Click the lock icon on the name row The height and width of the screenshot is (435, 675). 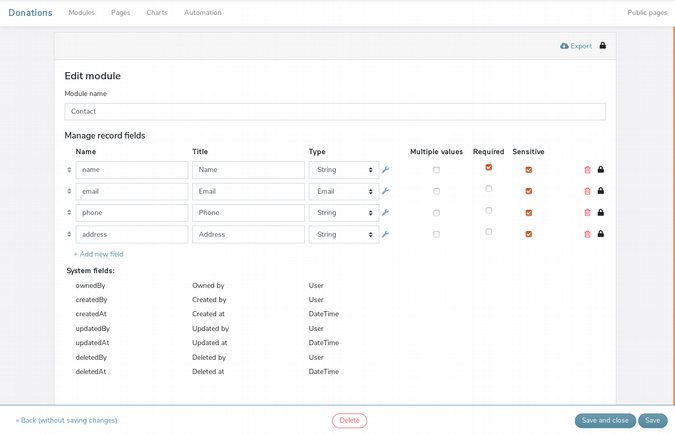601,170
